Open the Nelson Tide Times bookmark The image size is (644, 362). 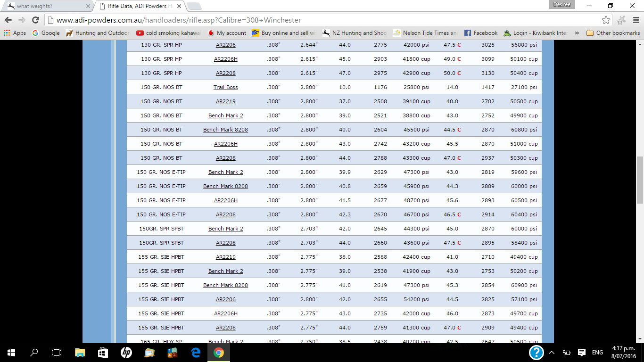pyautogui.click(x=426, y=33)
